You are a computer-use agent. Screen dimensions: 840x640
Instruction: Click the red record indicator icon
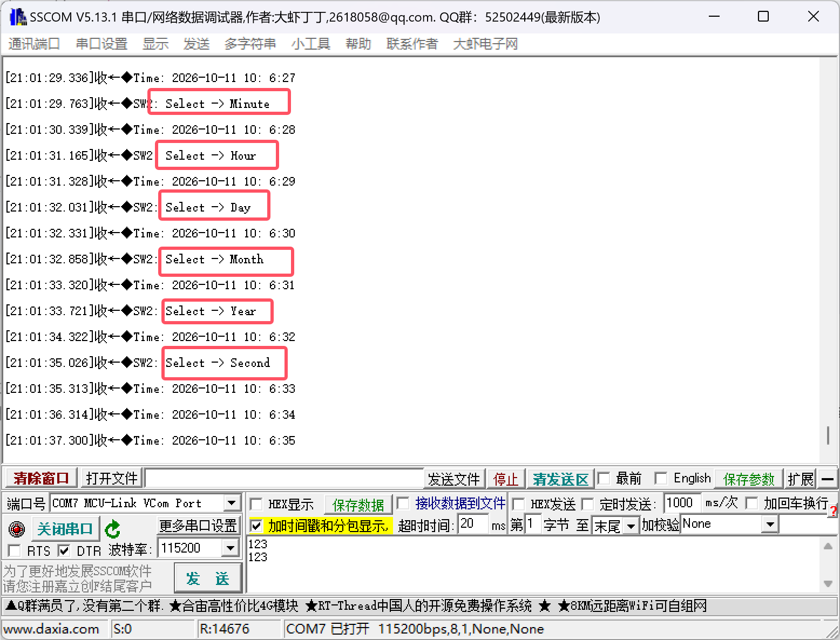click(17, 529)
